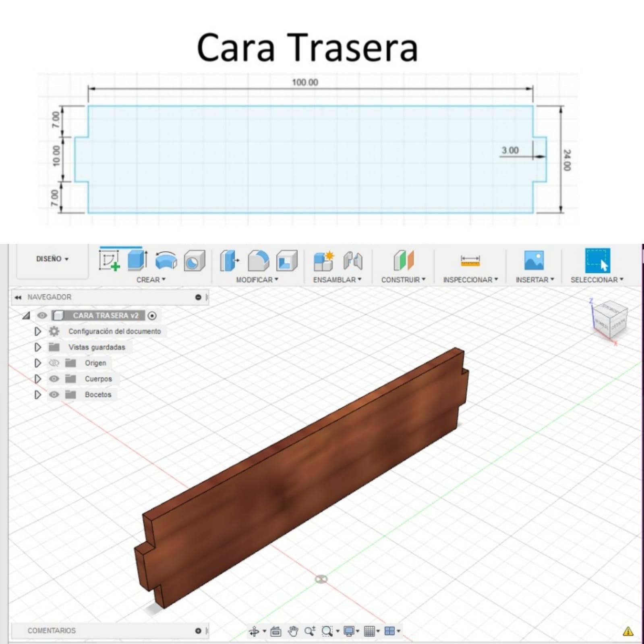Screen dimensions: 644x644
Task: Select the Vistas guardadas row
Action: pyautogui.click(x=97, y=347)
